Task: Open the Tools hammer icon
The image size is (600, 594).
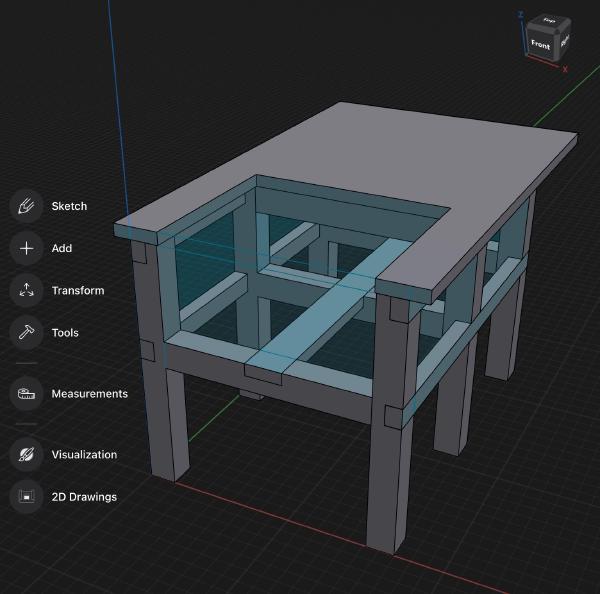Action: point(26,332)
